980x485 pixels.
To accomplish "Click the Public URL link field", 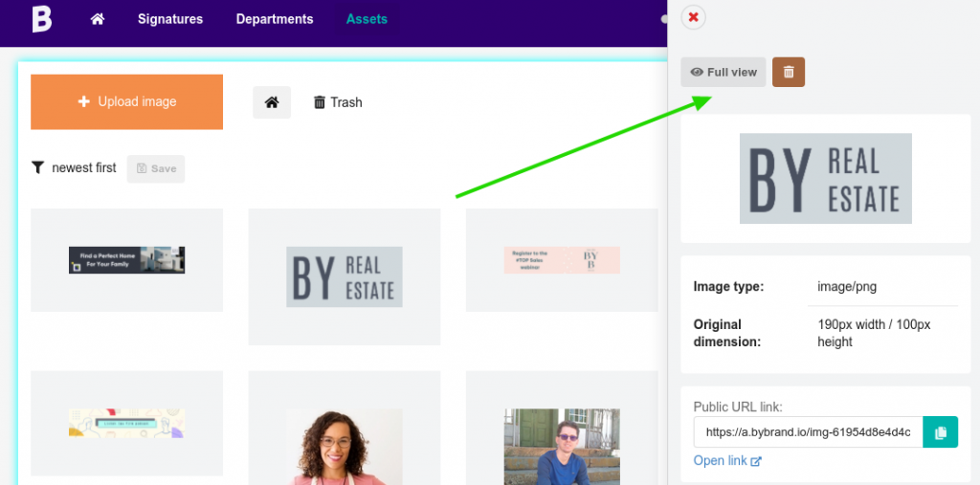I will pos(808,432).
